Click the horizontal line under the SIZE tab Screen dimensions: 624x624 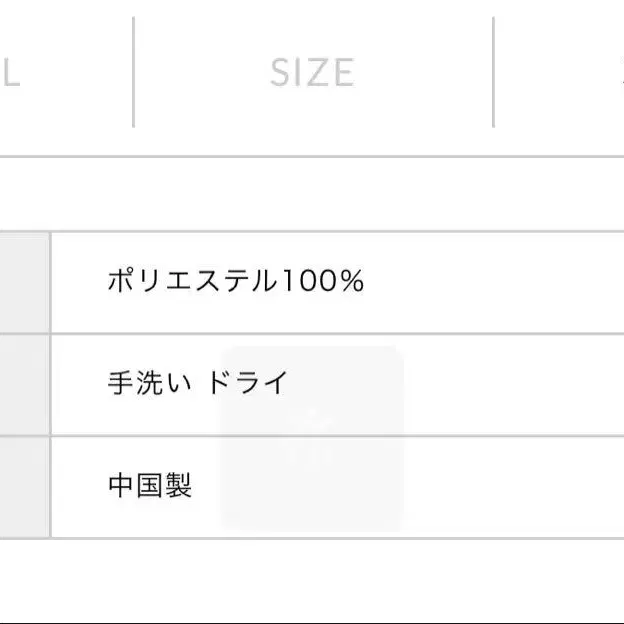point(312,156)
